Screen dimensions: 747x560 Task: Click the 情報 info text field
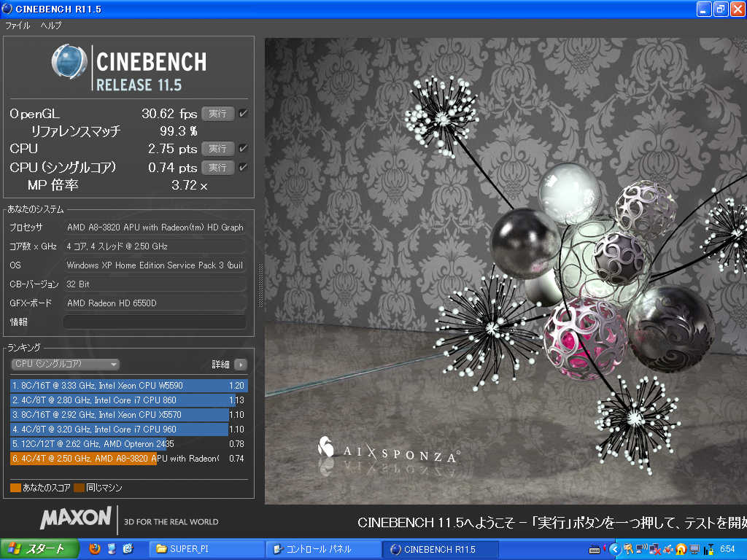pyautogui.click(x=154, y=322)
